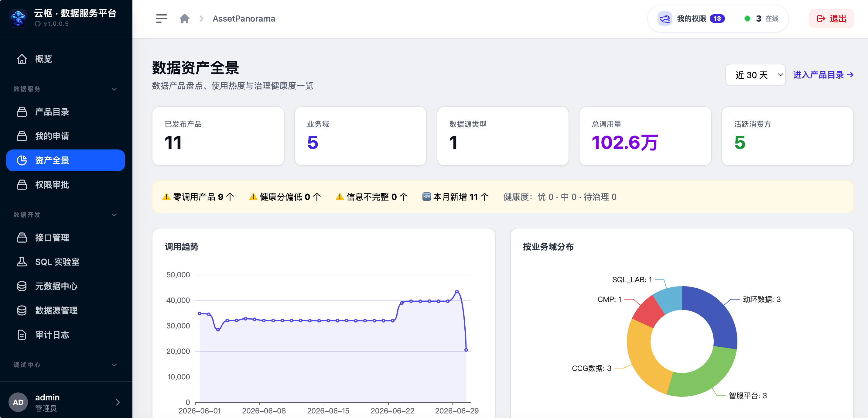Click the 已发布产品 stat card
This screenshot has height=418, width=868.
coord(218,136)
